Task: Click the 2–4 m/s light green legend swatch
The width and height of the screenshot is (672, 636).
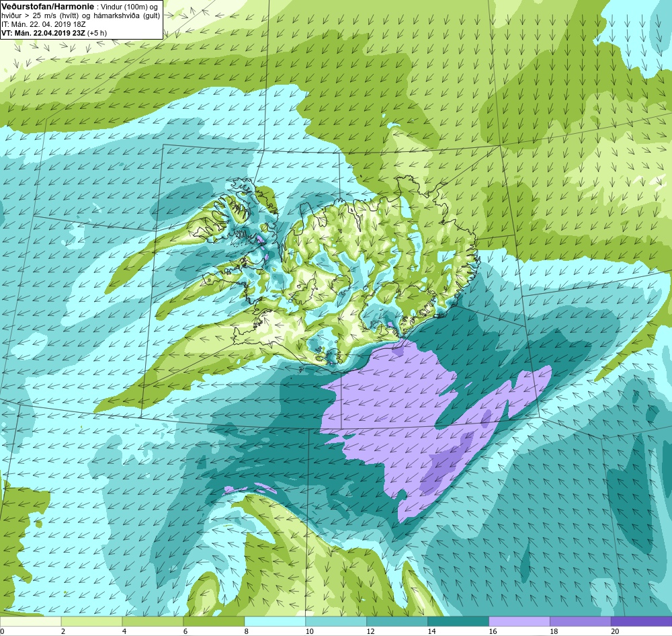Action: (91, 621)
